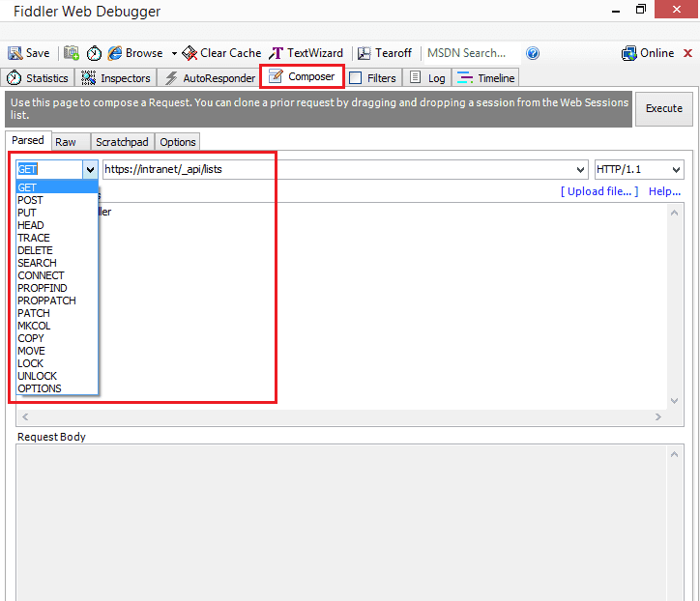
Task: Click the blue help question mark icon
Action: point(533,53)
